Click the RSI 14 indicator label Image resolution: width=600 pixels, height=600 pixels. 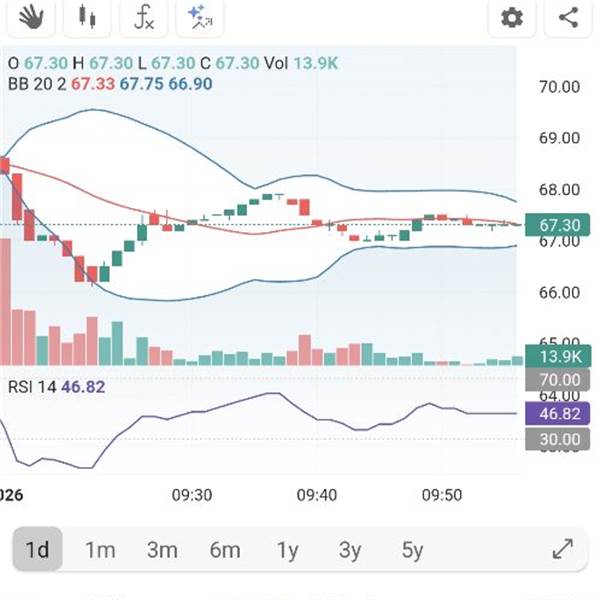click(32, 387)
